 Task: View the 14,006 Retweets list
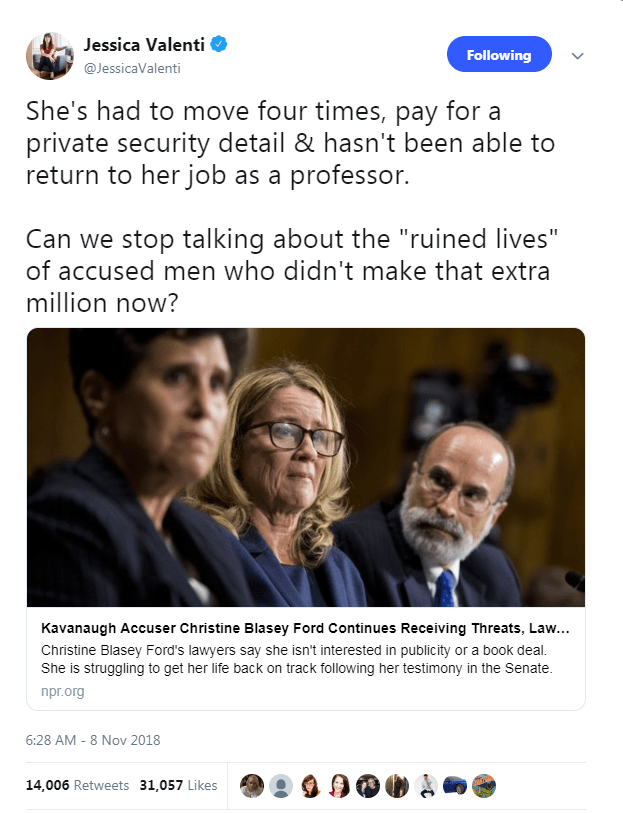tap(77, 785)
